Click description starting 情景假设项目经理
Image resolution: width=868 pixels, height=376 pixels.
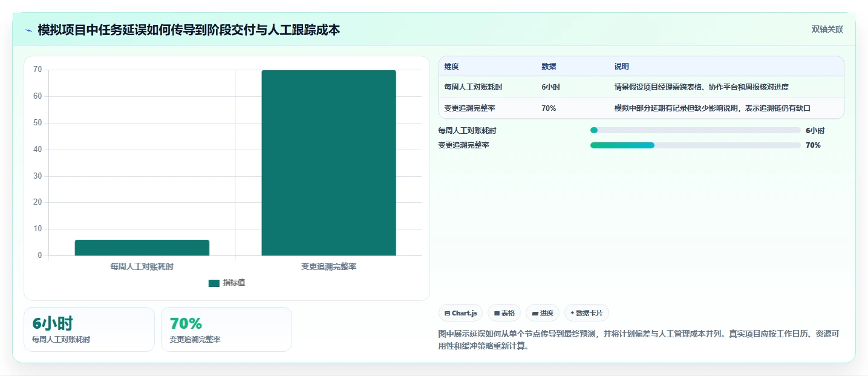[702, 87]
